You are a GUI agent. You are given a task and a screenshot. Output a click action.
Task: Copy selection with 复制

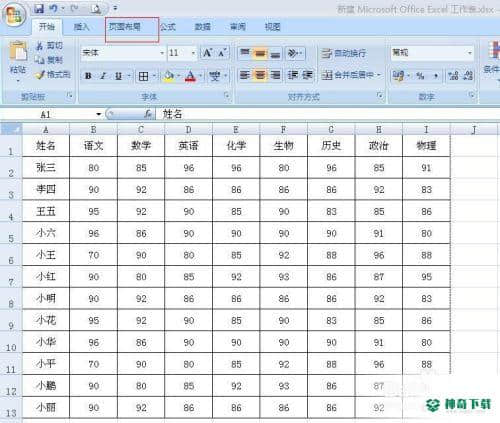[x=49, y=60]
